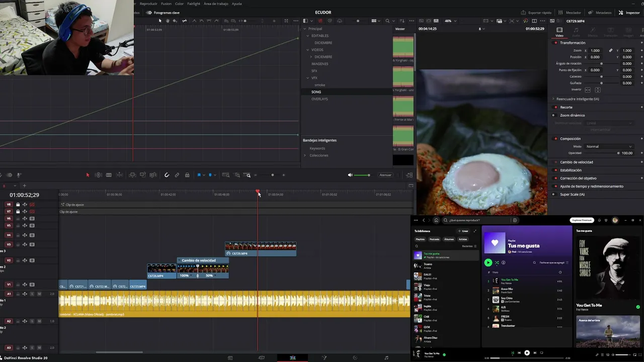Click the play button in Spotify bottom player bar
The width and height of the screenshot is (644, 362).
coord(527,353)
